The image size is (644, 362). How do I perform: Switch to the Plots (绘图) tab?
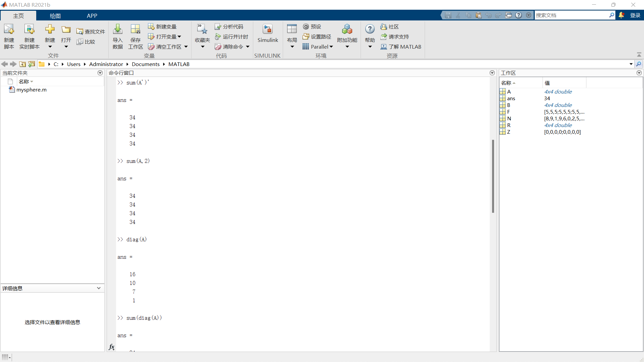point(55,16)
